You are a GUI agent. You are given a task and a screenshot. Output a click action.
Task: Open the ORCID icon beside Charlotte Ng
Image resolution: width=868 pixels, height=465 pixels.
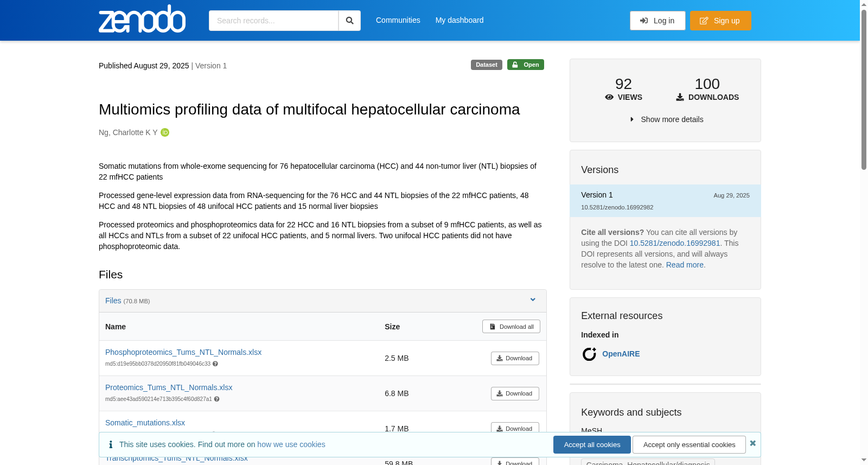tap(165, 132)
